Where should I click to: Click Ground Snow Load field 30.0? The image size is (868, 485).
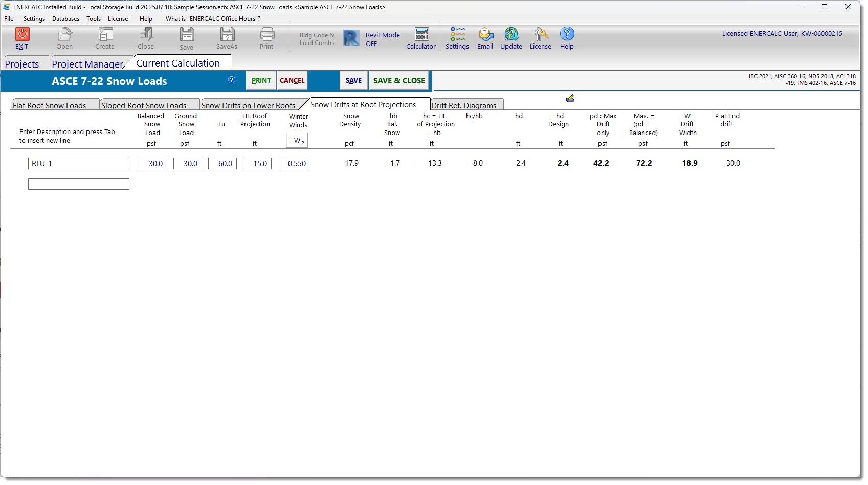(x=188, y=164)
